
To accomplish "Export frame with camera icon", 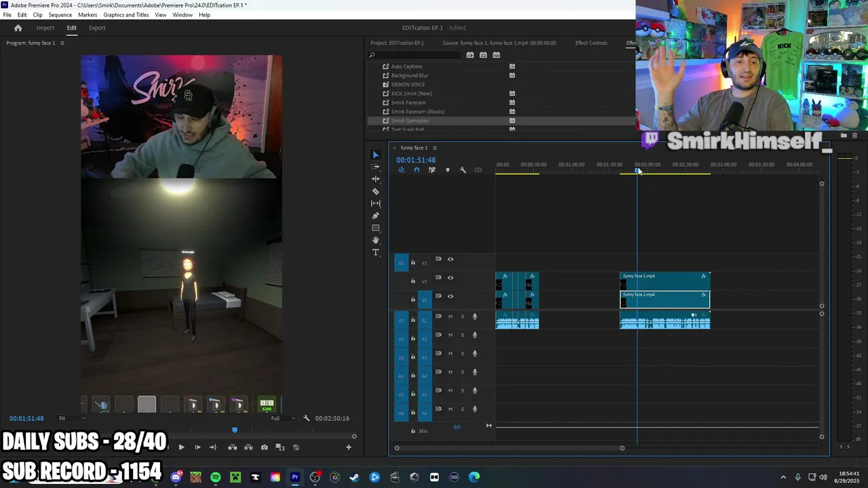I will coord(264,447).
